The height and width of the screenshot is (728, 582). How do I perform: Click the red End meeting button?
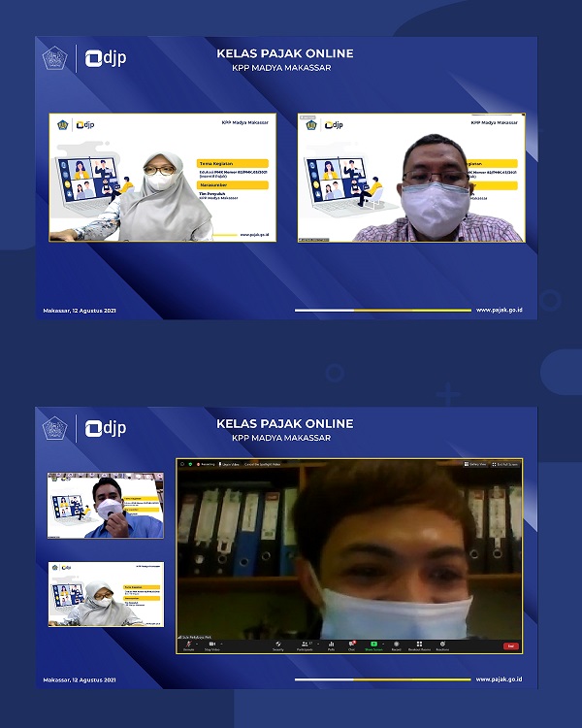coord(510,645)
